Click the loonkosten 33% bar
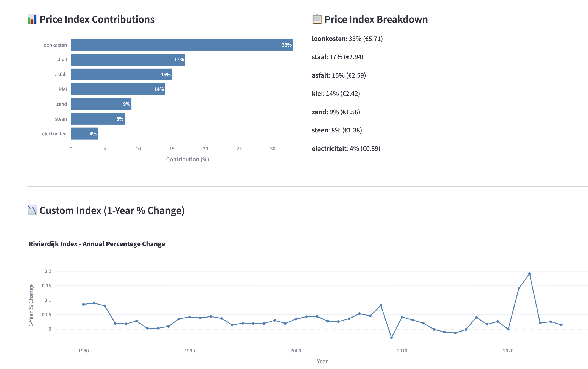This screenshot has width=588, height=369. 182,45
